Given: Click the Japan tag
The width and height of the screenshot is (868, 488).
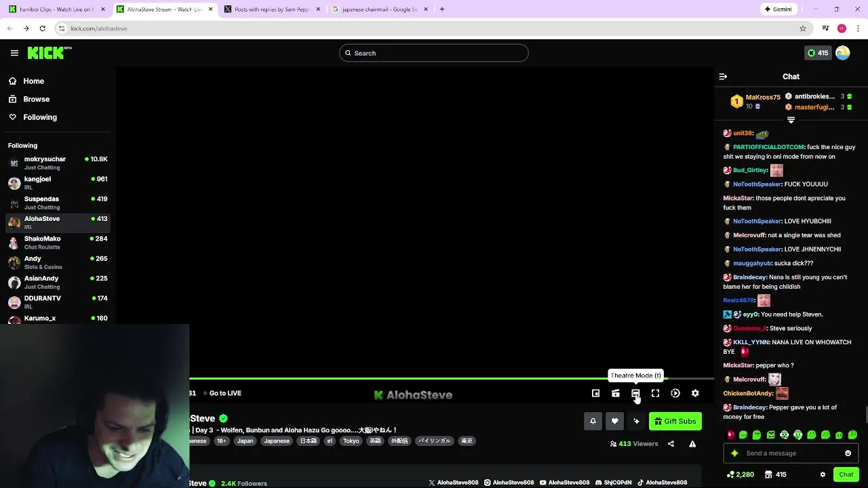Looking at the screenshot, I should click(x=245, y=441).
